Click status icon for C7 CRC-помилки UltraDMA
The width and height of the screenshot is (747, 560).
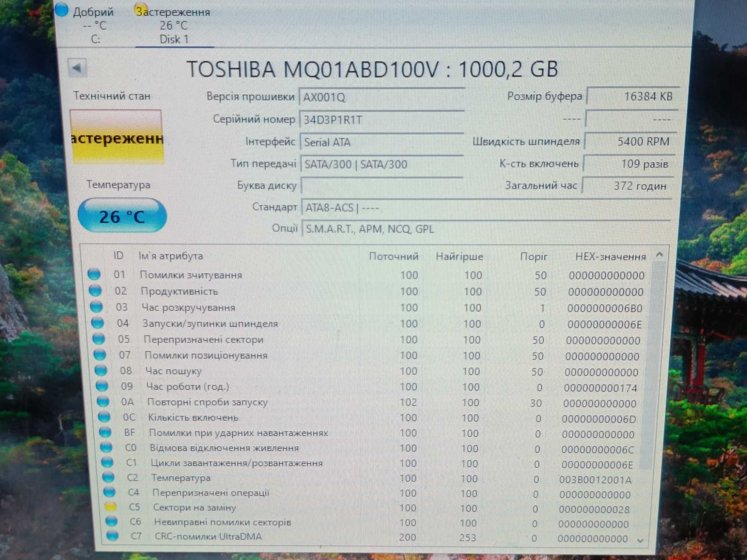(112, 535)
